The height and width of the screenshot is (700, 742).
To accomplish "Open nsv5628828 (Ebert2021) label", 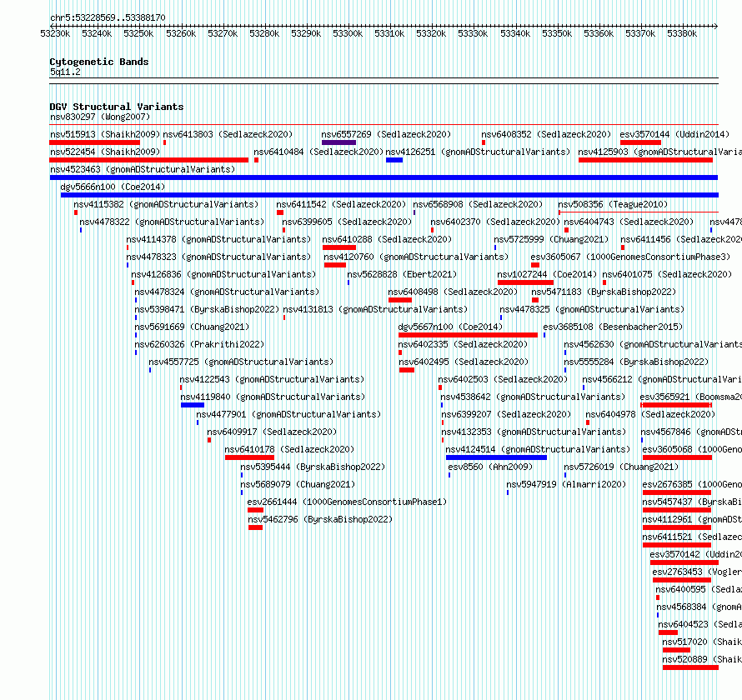I will click(402, 274).
